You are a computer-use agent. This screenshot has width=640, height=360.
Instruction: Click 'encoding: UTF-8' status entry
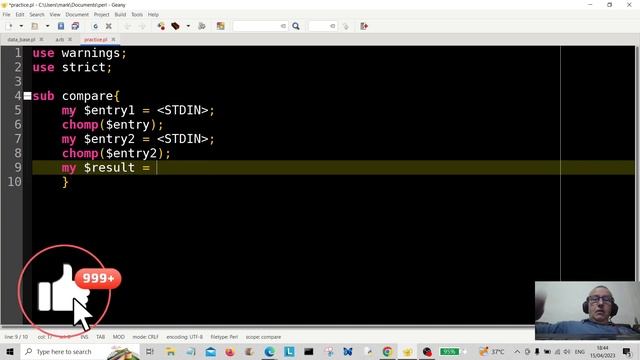pyautogui.click(x=184, y=337)
